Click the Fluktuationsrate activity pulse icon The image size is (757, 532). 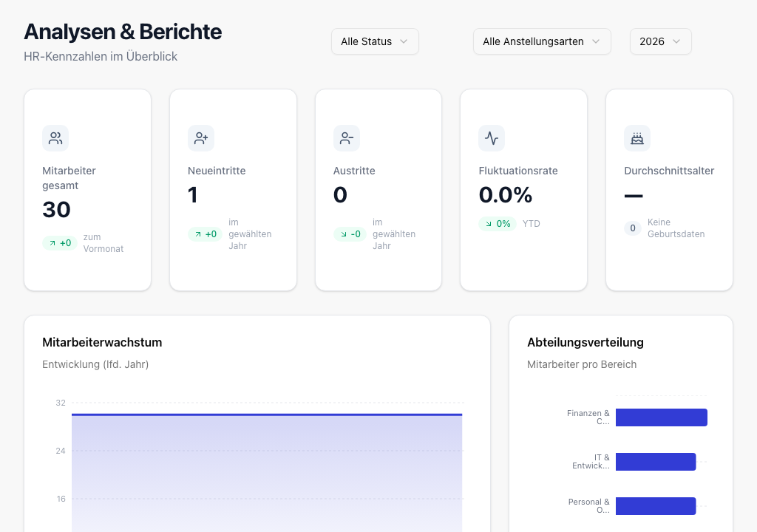(492, 138)
